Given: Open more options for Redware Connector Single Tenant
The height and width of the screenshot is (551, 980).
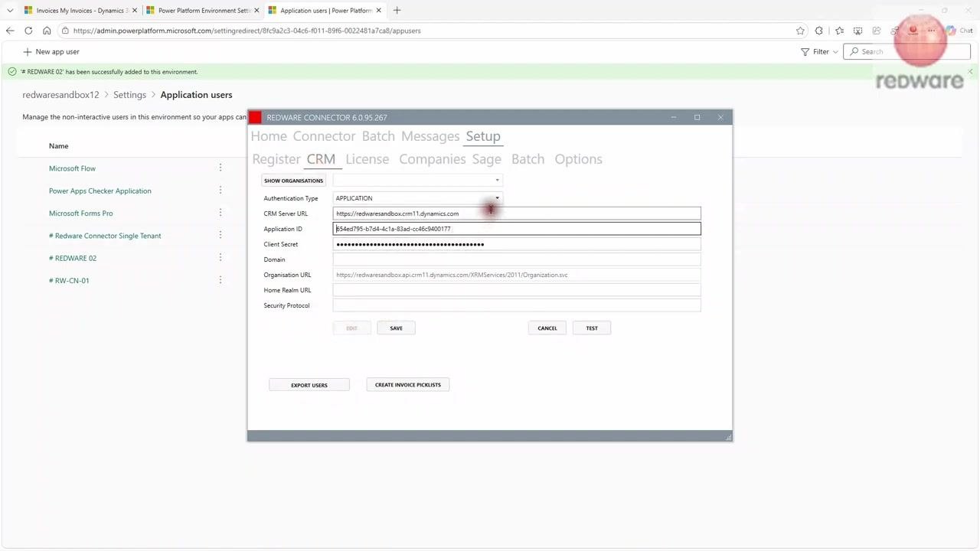Looking at the screenshot, I should click(x=220, y=235).
